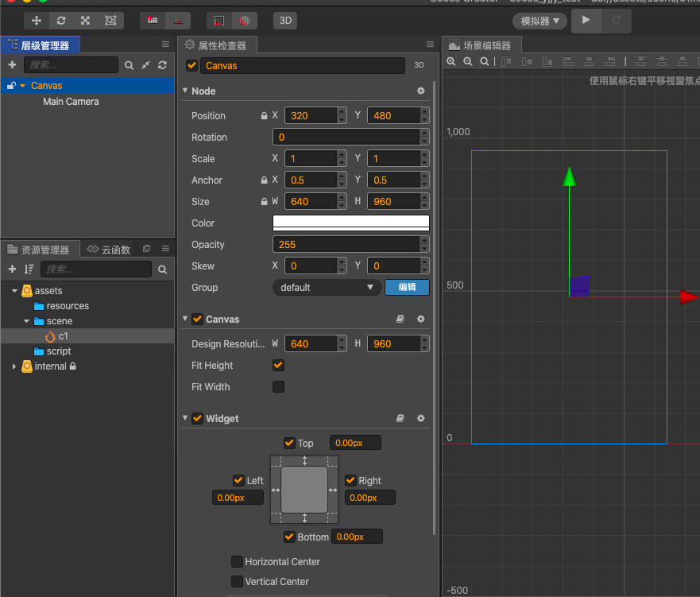This screenshot has width=700, height=597.
Task: Toggle the node 3D mode label
Action: pos(419,65)
